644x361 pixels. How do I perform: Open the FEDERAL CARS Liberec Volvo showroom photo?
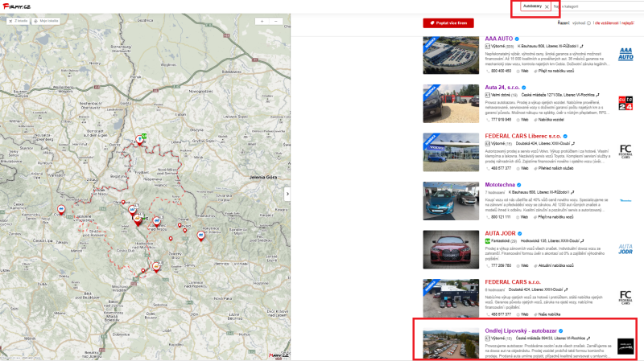click(x=451, y=152)
